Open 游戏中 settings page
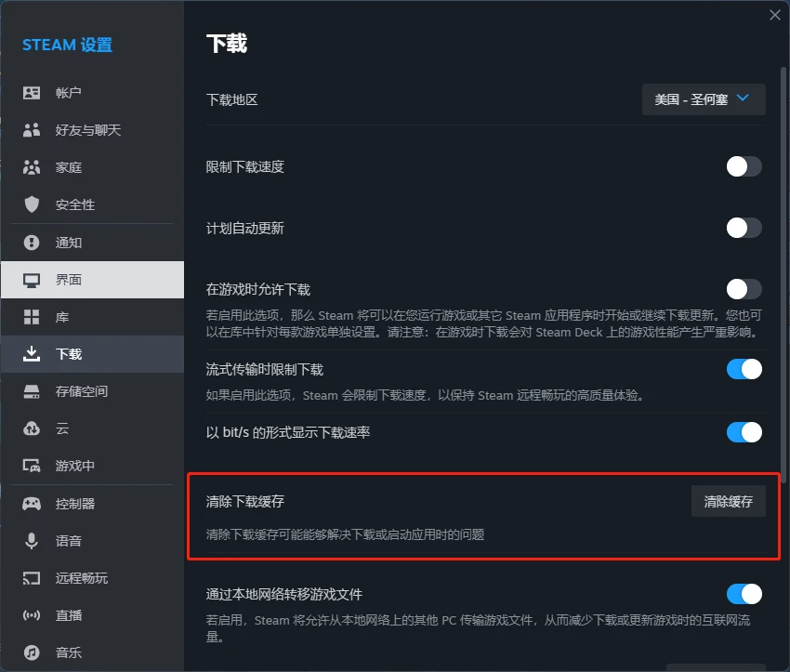 pyautogui.click(x=93, y=466)
